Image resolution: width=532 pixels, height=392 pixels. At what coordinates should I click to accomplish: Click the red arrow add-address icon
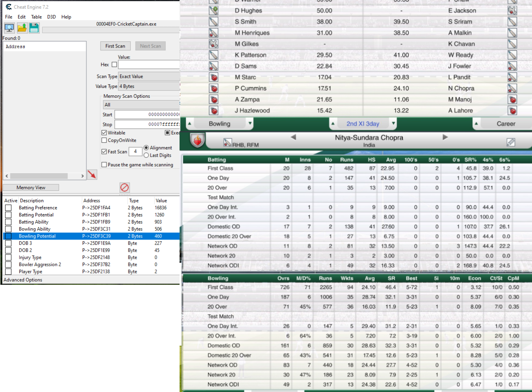[x=92, y=174]
